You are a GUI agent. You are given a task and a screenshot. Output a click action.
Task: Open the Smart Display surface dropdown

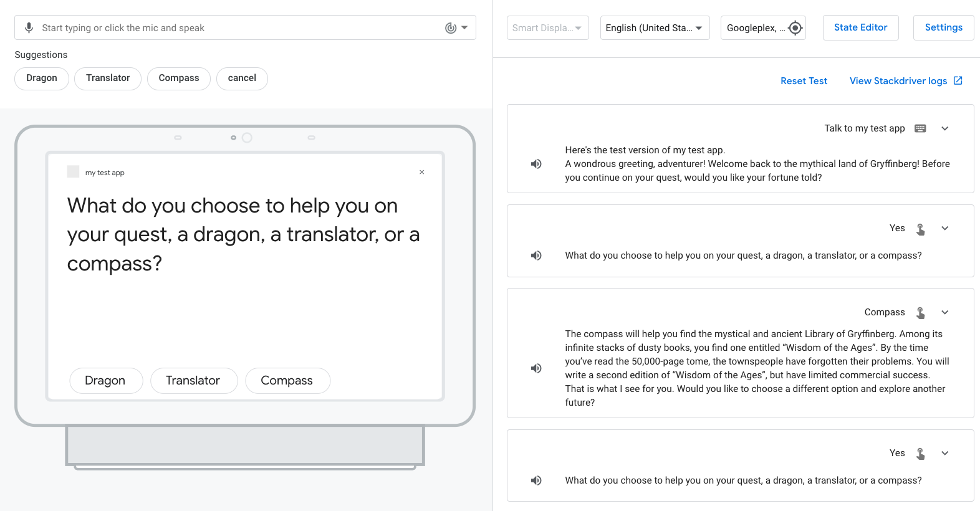tap(547, 28)
